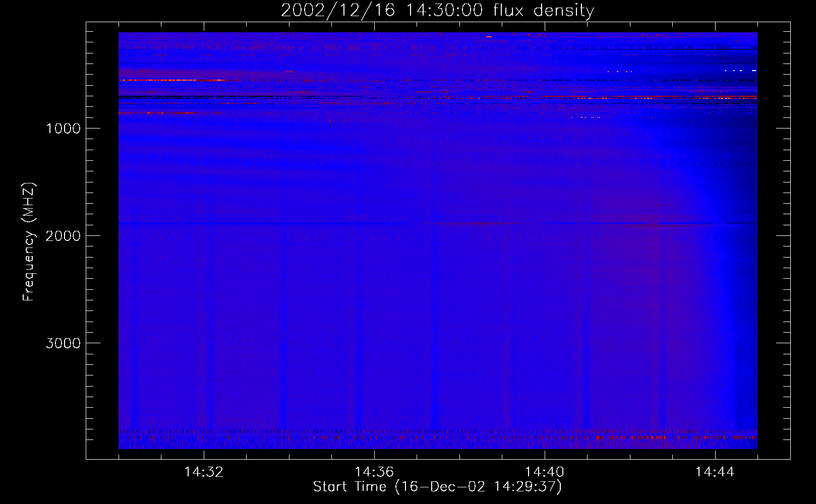
Task: Click the "Start Time (16-Dec-02 14:29:37)" axis label
Action: [x=437, y=487]
